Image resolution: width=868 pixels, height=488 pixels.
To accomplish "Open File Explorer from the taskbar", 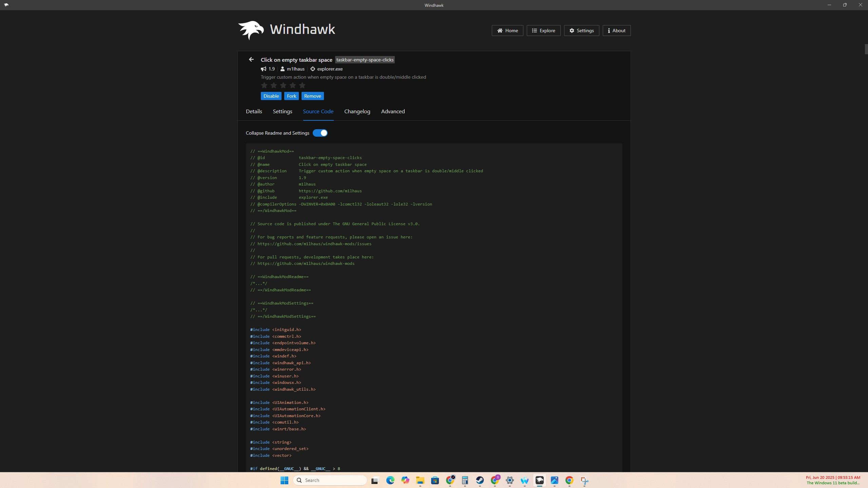I will [x=420, y=480].
